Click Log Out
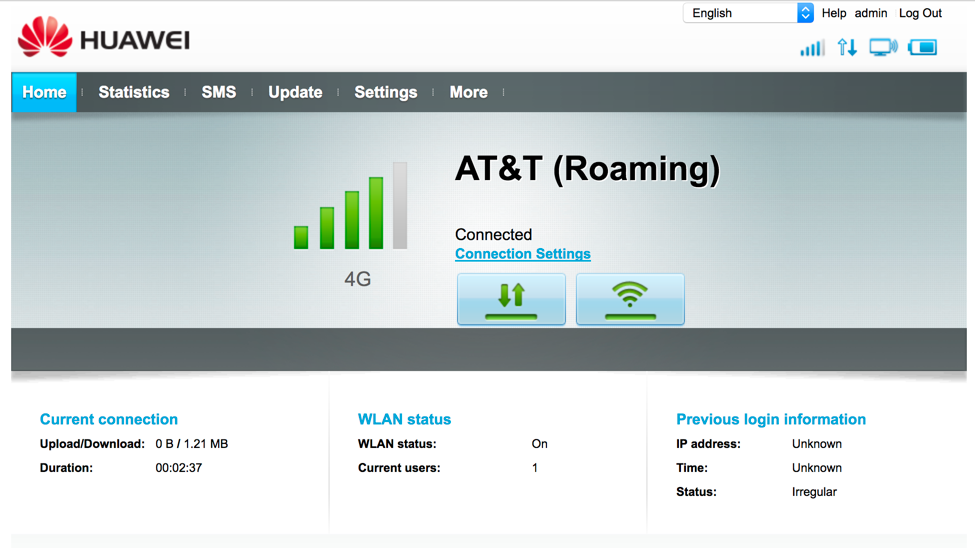This screenshot has height=548, width=975. click(x=920, y=13)
